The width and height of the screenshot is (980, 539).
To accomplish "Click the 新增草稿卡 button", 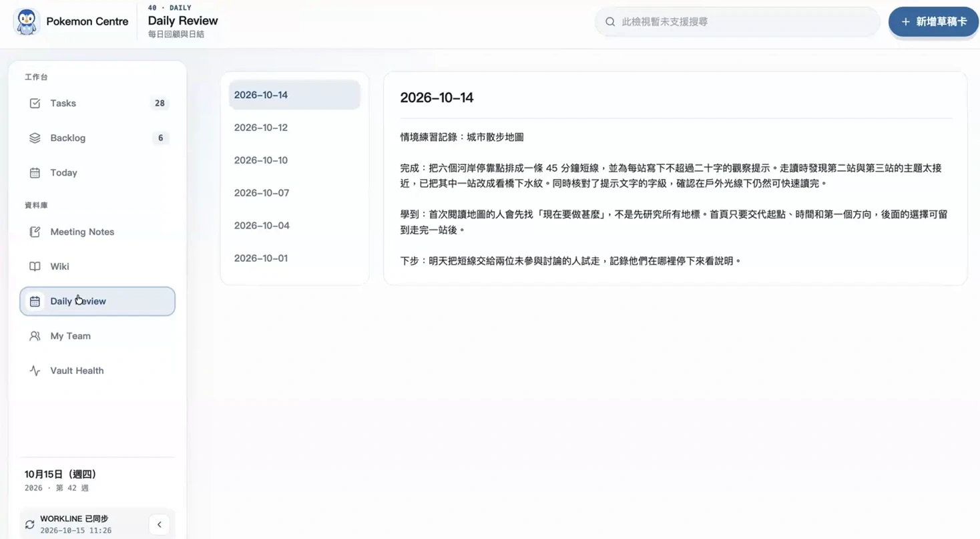I will tap(933, 22).
